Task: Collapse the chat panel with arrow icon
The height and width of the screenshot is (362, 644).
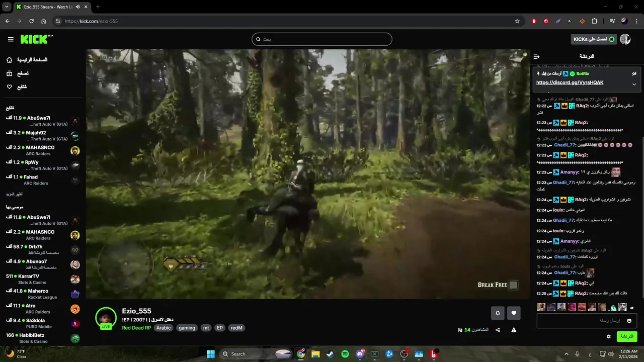Action: pos(536,57)
